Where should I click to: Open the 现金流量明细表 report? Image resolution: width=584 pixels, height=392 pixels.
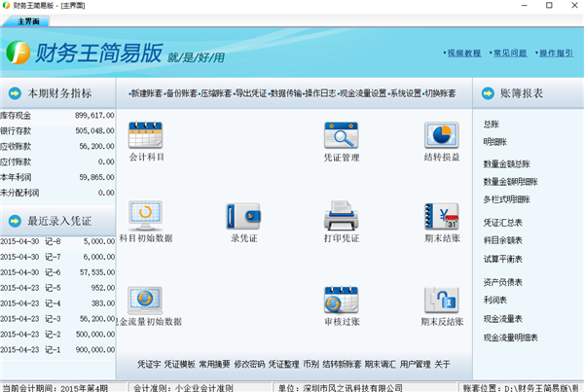(511, 338)
